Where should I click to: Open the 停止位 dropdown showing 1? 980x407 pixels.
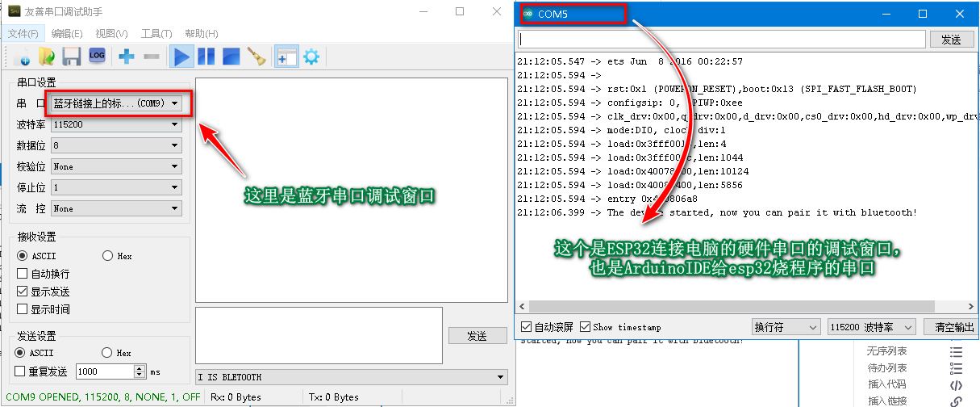pyautogui.click(x=116, y=187)
